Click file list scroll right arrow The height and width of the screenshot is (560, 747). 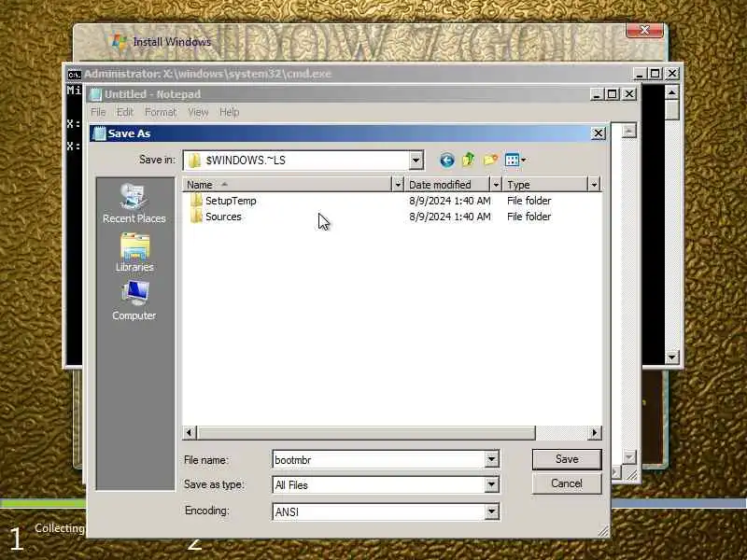point(594,432)
